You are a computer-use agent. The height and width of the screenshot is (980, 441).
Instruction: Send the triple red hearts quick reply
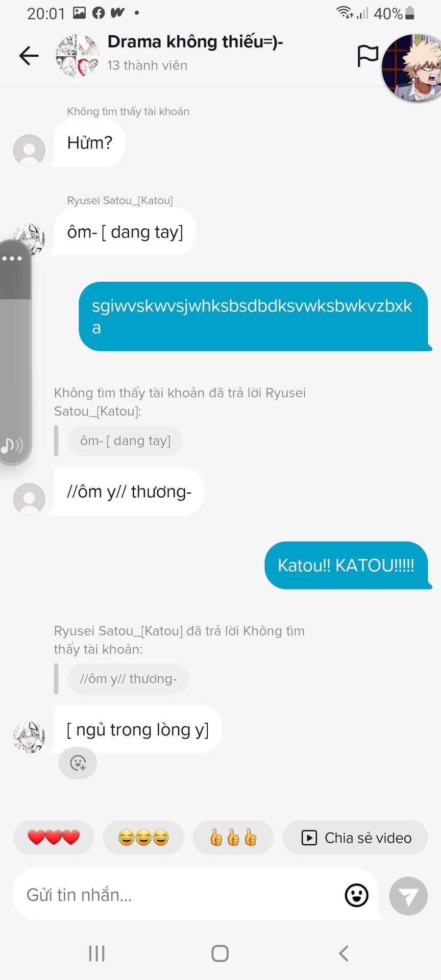point(54,838)
